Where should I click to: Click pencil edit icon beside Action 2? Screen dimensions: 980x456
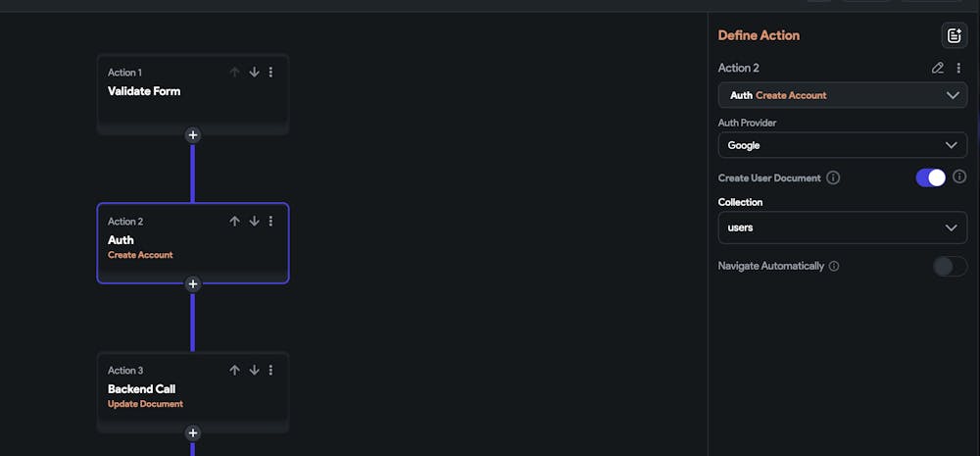click(x=938, y=68)
